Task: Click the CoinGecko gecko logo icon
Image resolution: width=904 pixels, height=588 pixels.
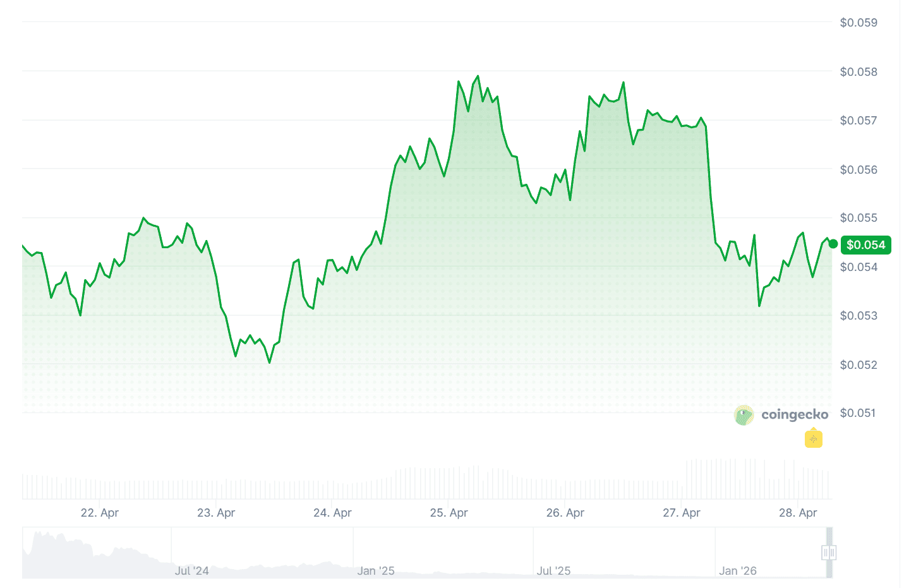Action: pyautogui.click(x=744, y=415)
